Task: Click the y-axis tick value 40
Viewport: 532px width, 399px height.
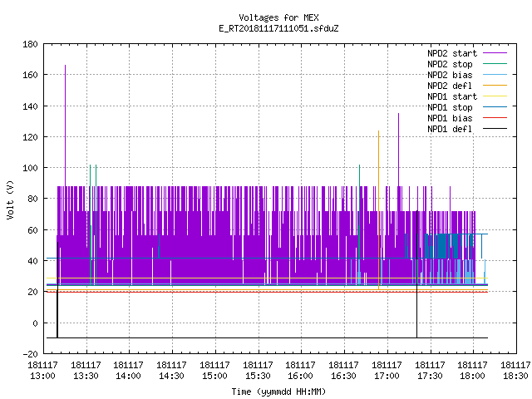Action: pyautogui.click(x=32, y=261)
